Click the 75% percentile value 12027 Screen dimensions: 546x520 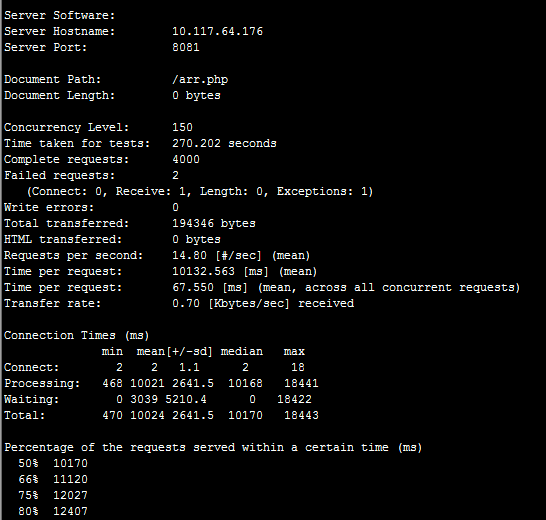70,496
